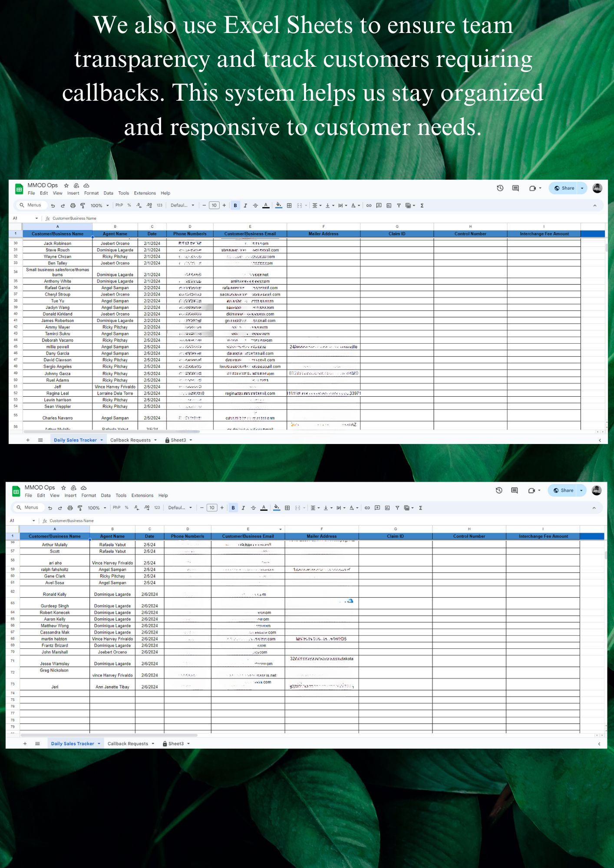Viewport: 614px width, 868px height.
Task: Create a filter in the upper spreadsheet
Action: tap(399, 206)
